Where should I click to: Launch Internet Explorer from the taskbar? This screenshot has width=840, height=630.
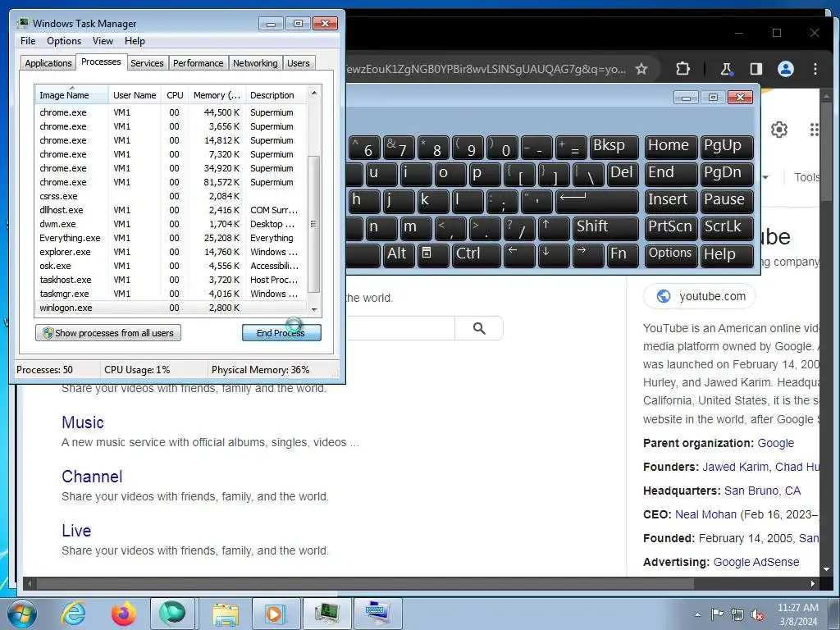73,614
